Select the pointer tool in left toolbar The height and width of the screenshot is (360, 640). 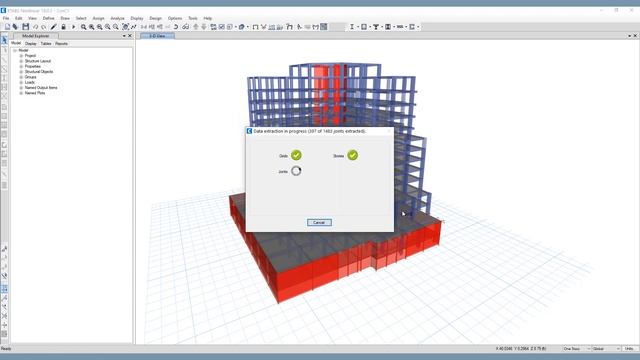tap(4, 40)
